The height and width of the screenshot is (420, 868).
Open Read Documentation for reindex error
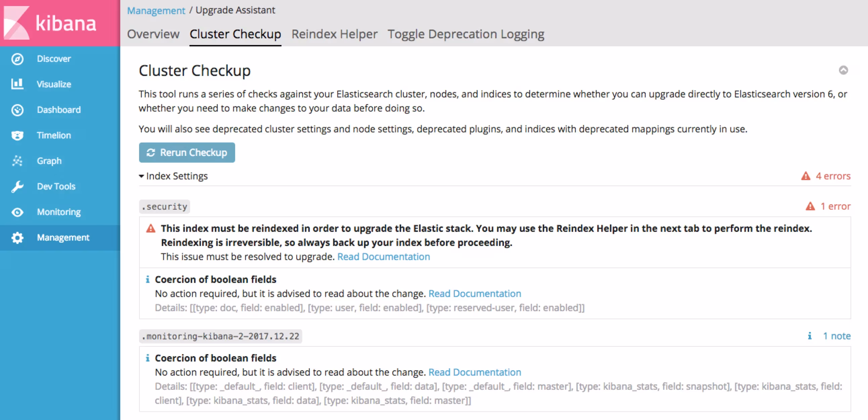pyautogui.click(x=384, y=257)
